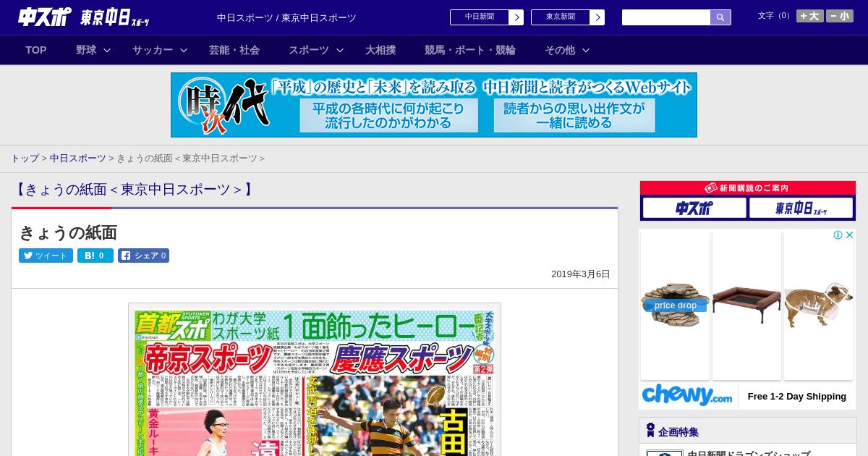
Task: Expand the 野球 dropdown chevron
Action: [107, 50]
